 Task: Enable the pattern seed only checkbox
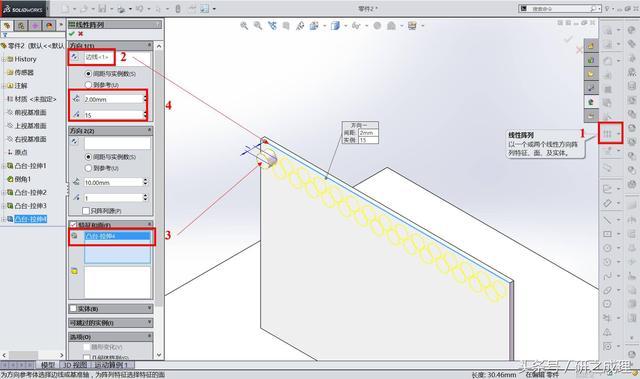click(x=86, y=211)
